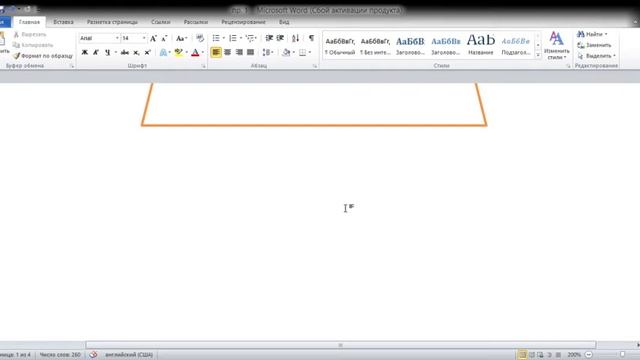Open the Разметка страницы tab

pyautogui.click(x=112, y=22)
